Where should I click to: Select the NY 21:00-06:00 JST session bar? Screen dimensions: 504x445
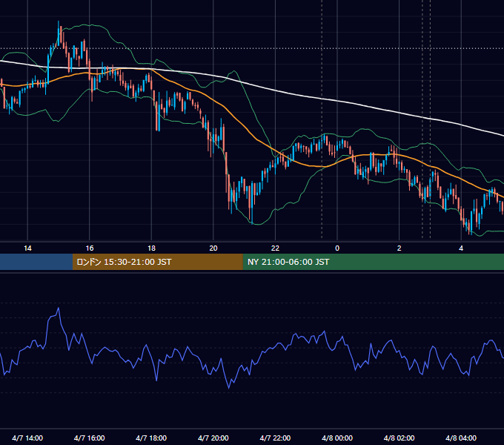[x=373, y=262]
